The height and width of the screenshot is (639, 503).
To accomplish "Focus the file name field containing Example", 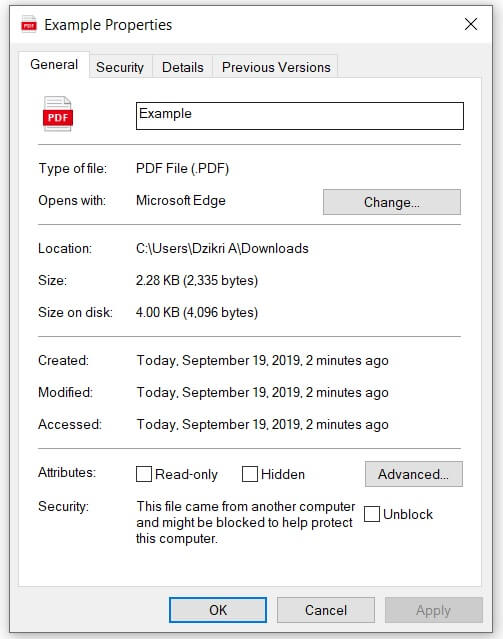I will point(300,116).
